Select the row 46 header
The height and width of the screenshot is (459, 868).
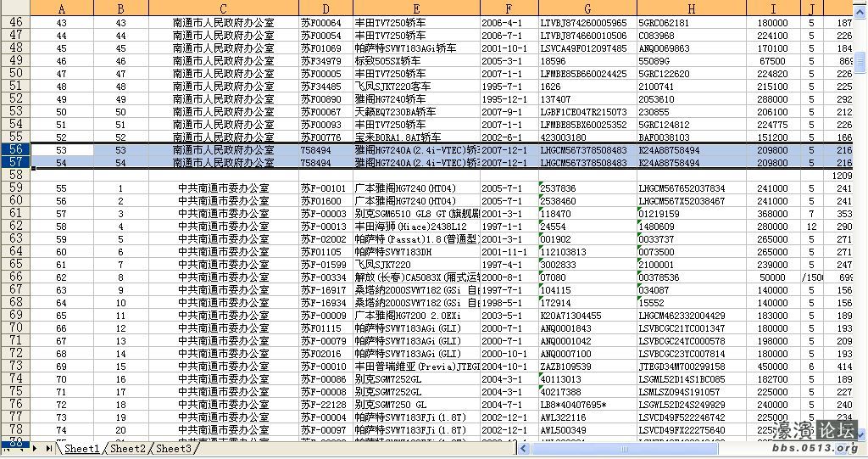(x=15, y=23)
